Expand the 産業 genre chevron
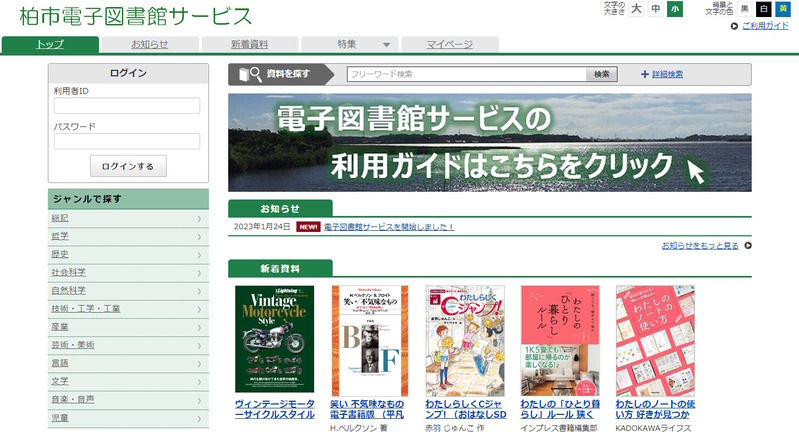The image size is (799, 432). (199, 328)
